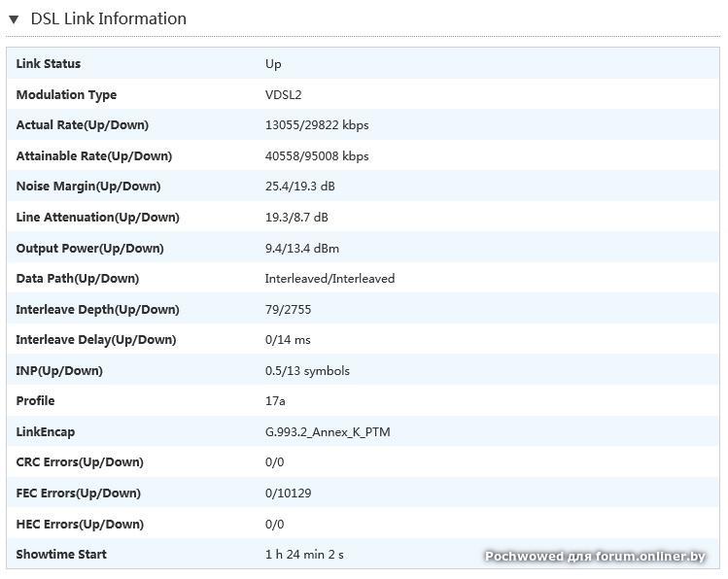The image size is (728, 579).
Task: Select the Output Power value 9.4/13.4 dBm
Action: pyautogui.click(x=302, y=249)
